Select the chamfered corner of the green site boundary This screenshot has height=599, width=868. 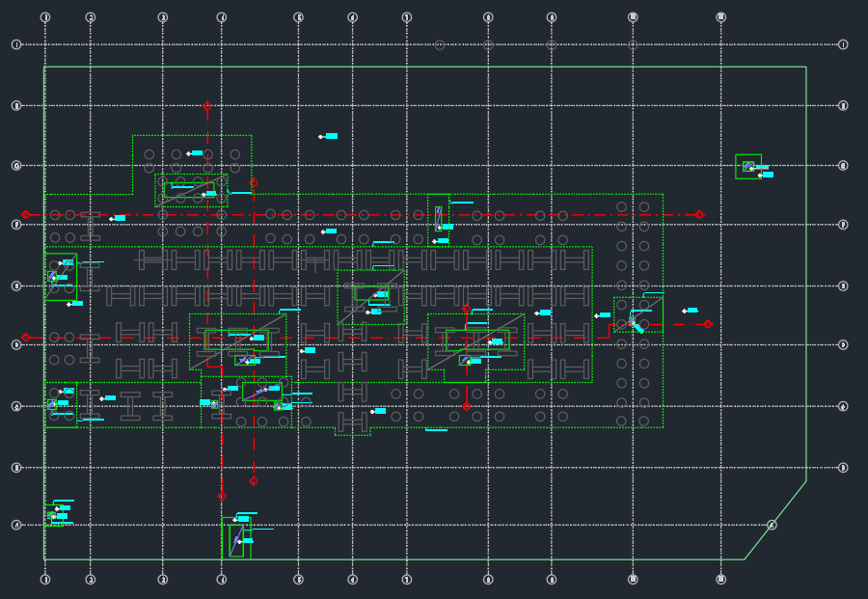pos(775,521)
